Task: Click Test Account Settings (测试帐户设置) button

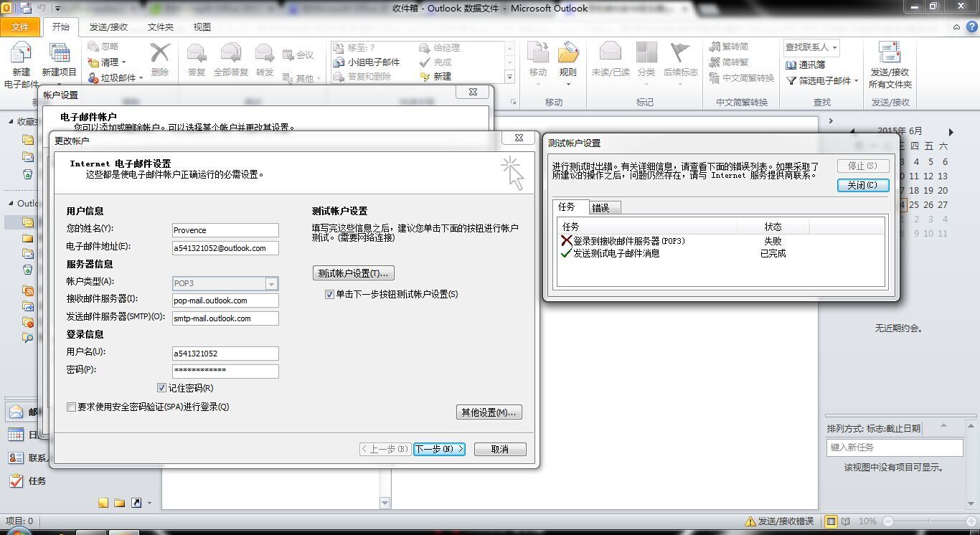Action: pos(354,273)
